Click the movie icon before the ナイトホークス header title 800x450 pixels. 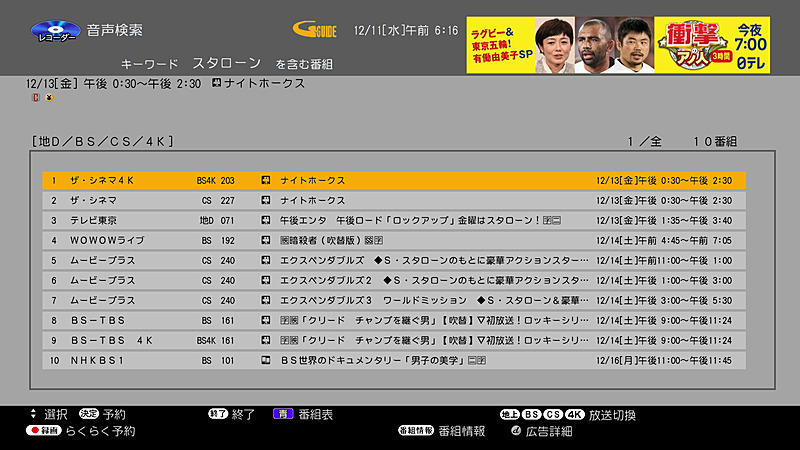(217, 83)
